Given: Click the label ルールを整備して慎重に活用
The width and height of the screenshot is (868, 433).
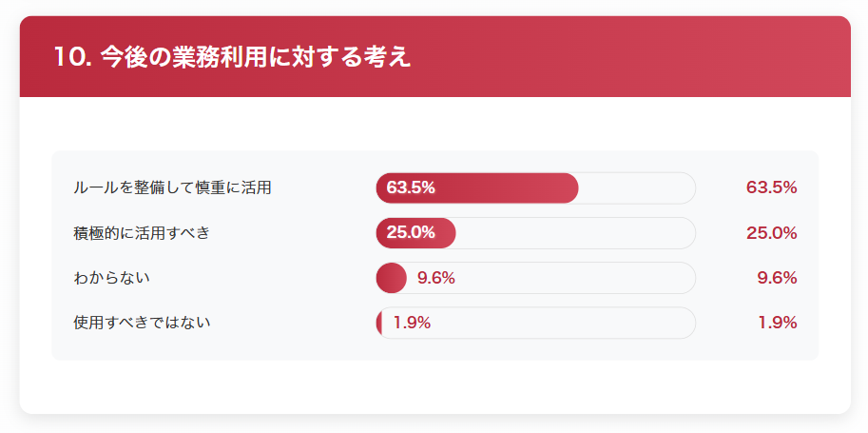Looking at the screenshot, I should pyautogui.click(x=172, y=187).
